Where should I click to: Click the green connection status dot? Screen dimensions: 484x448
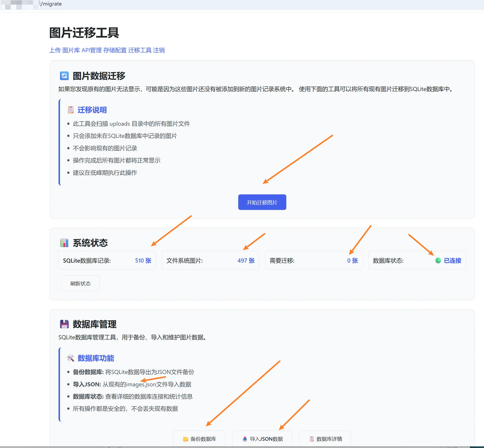tap(438, 260)
